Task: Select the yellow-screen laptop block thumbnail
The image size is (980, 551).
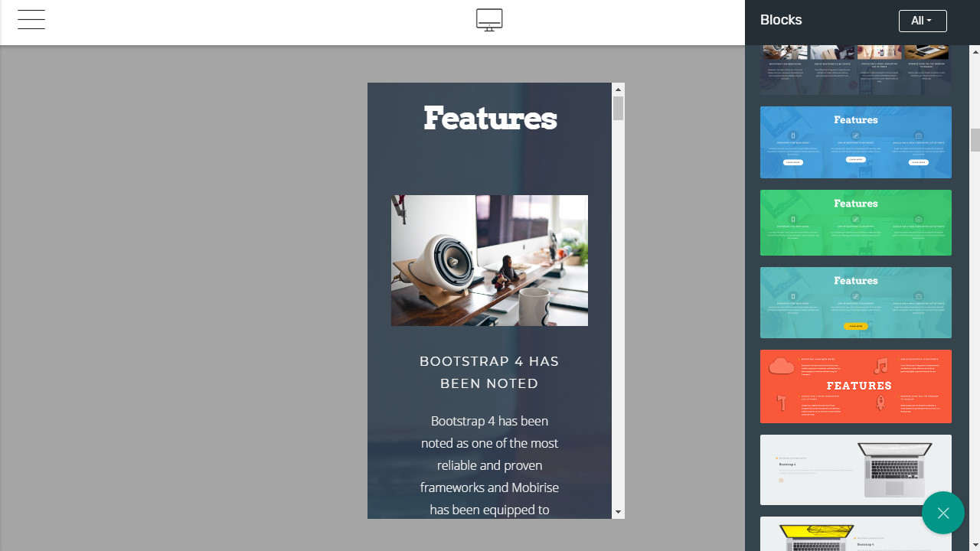Action: tap(856, 534)
